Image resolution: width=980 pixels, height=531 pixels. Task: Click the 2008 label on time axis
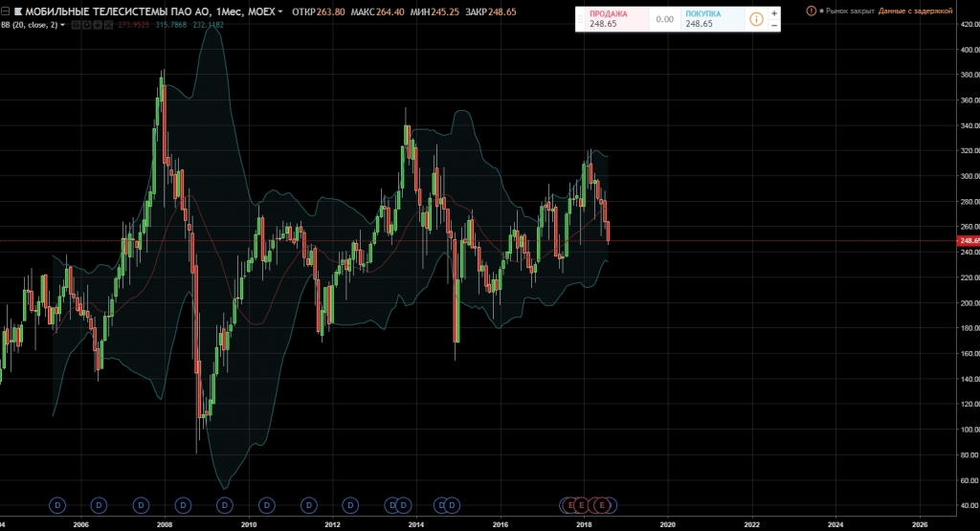[165, 524]
